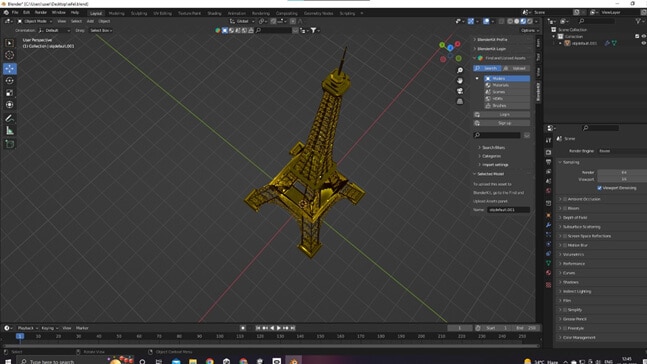Image resolution: width=647 pixels, height=364 pixels.
Task: Select the Cursor tool in the left toolbar
Action: [9, 55]
